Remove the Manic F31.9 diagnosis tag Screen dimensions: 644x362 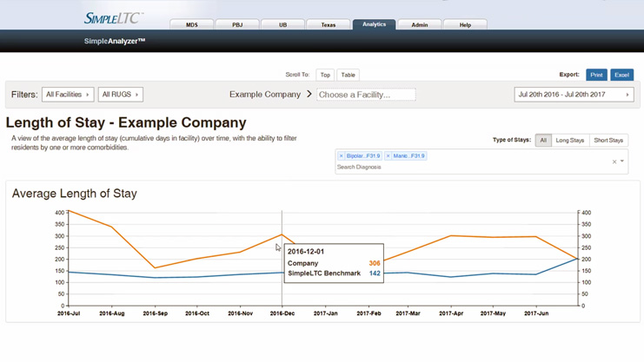tap(388, 156)
